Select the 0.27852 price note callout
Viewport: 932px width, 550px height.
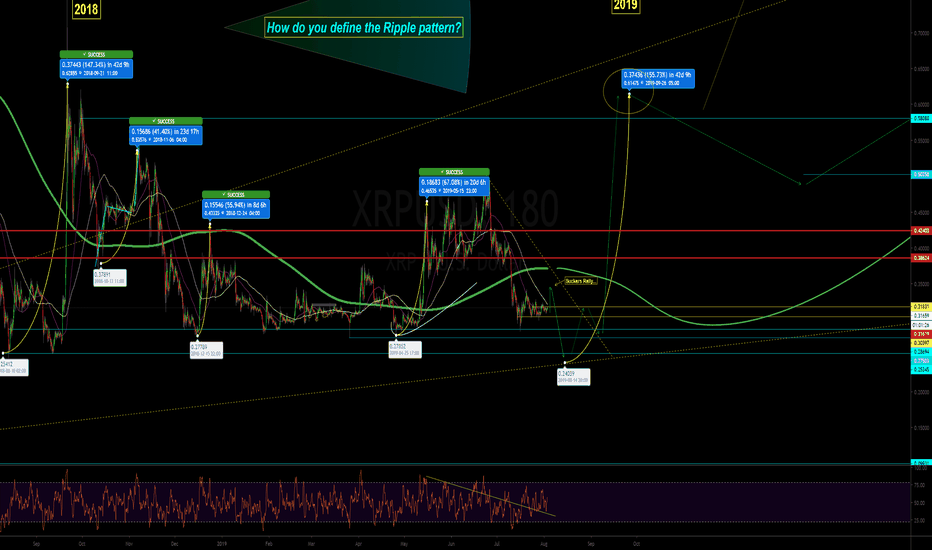coord(405,350)
